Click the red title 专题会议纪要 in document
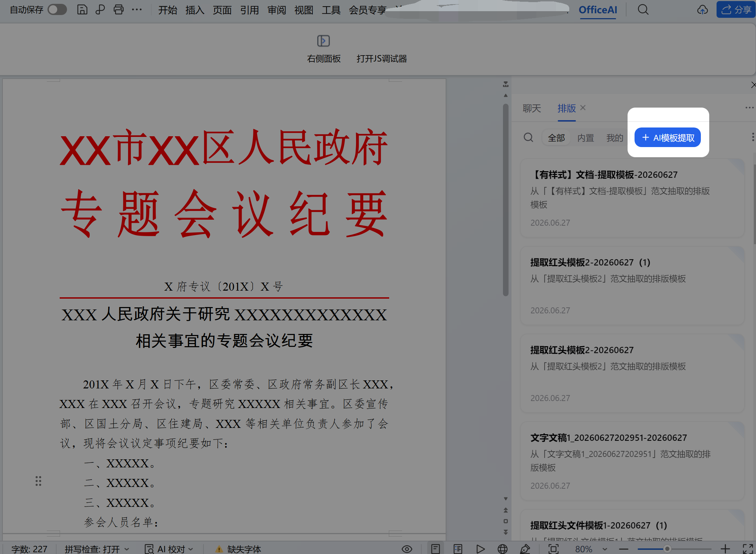The height and width of the screenshot is (554, 756). pos(224,213)
